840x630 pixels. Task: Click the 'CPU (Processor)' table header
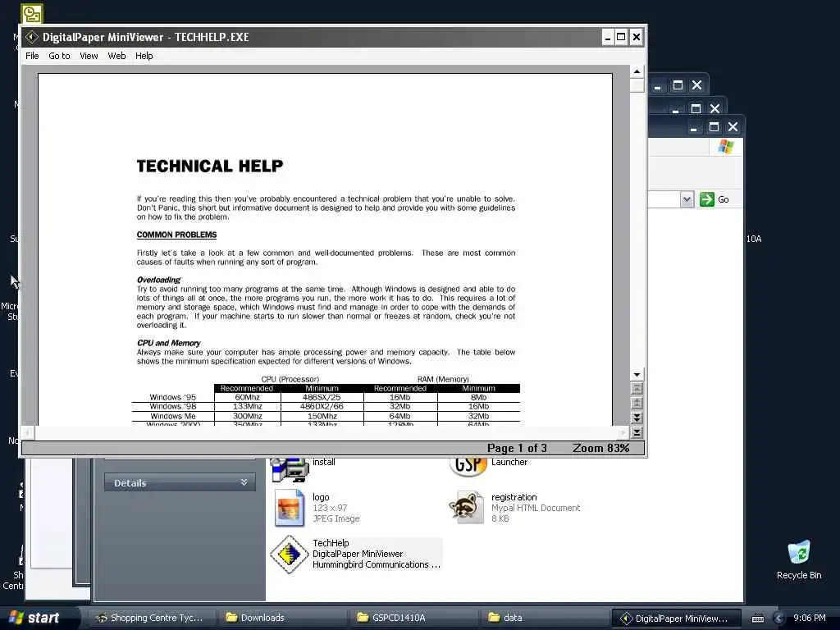(290, 379)
